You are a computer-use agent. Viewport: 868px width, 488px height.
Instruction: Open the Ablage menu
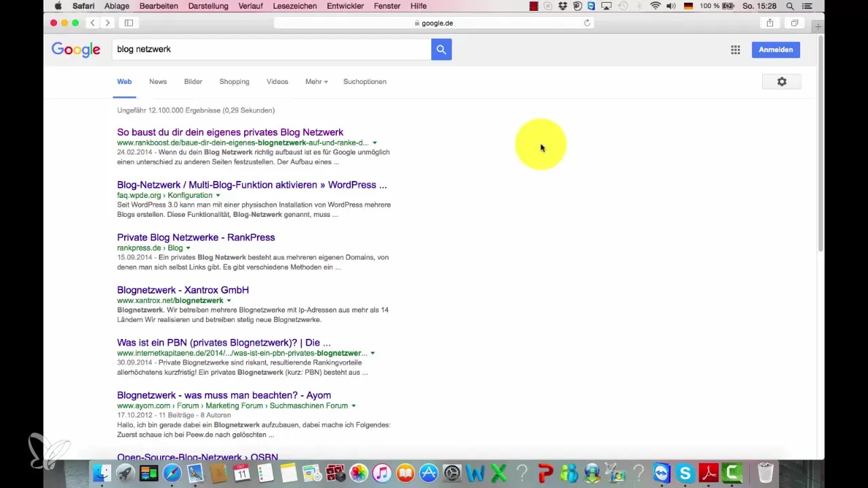[117, 6]
